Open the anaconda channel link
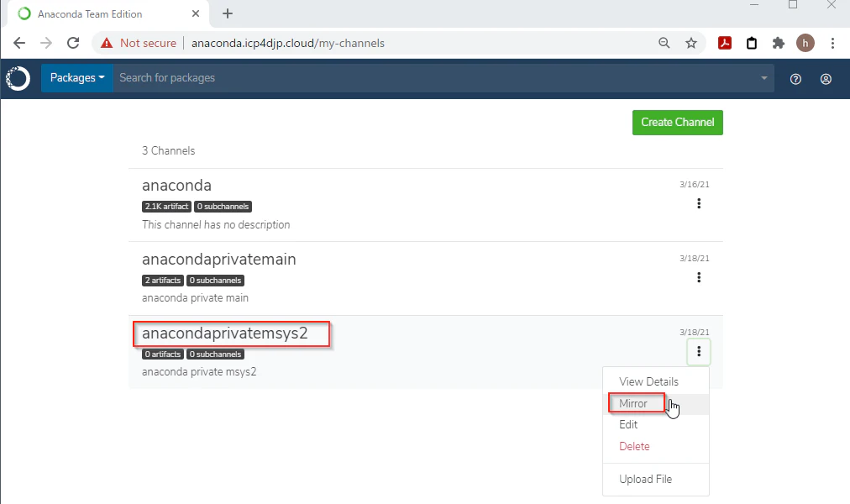 (176, 186)
